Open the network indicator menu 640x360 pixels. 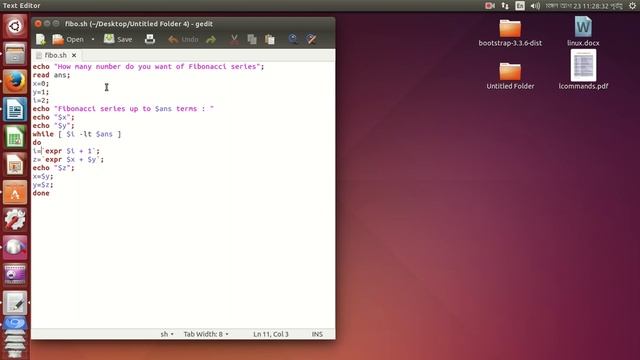click(x=505, y=6)
